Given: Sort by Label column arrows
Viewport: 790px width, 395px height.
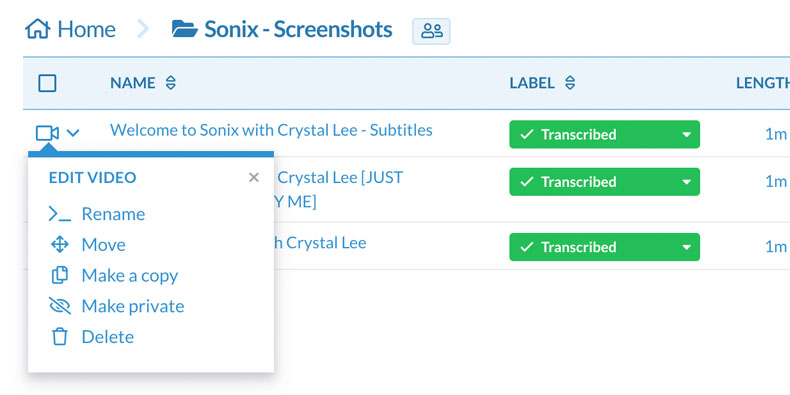Looking at the screenshot, I should pos(570,83).
